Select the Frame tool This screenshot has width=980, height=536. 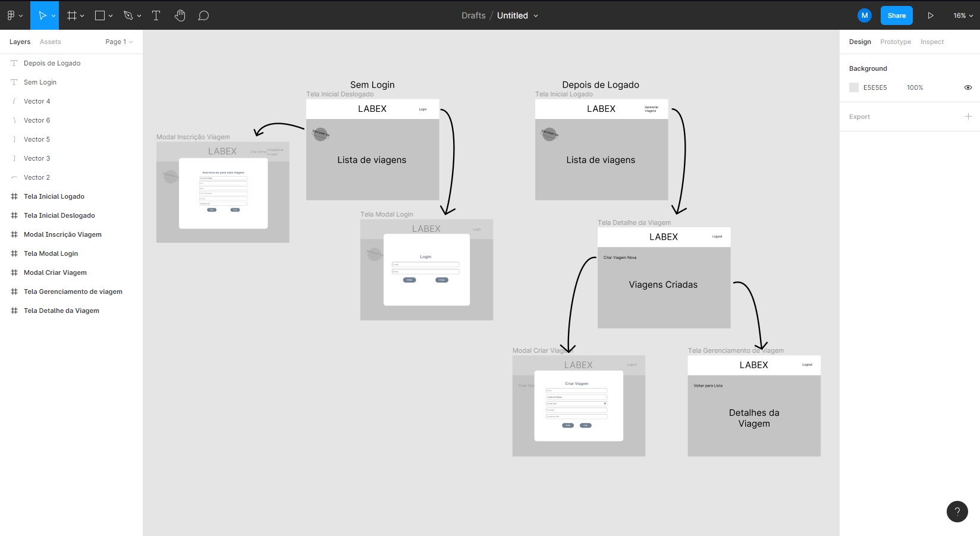coord(72,15)
